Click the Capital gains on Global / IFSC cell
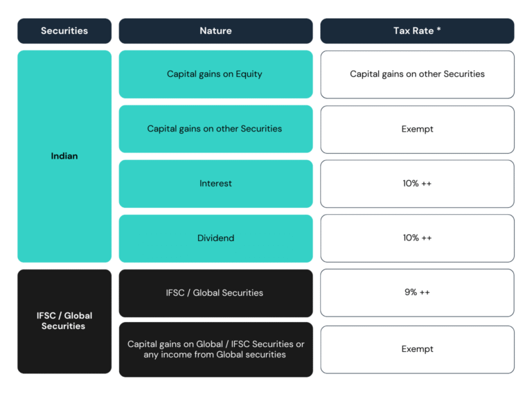532x399 pixels. click(215, 349)
